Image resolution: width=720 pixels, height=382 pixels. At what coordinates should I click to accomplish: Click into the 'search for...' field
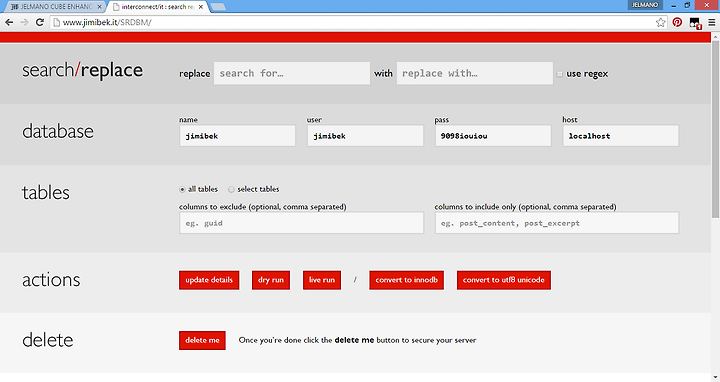292,73
